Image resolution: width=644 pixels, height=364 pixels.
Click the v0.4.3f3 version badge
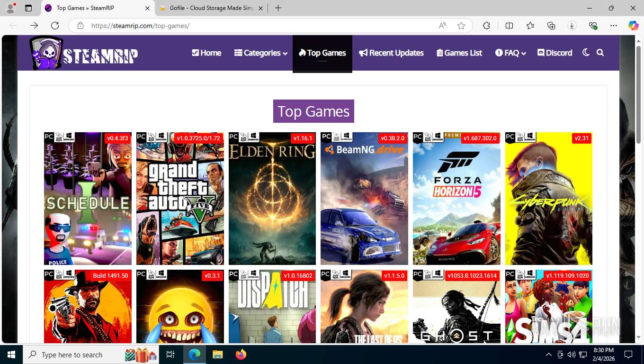point(117,138)
